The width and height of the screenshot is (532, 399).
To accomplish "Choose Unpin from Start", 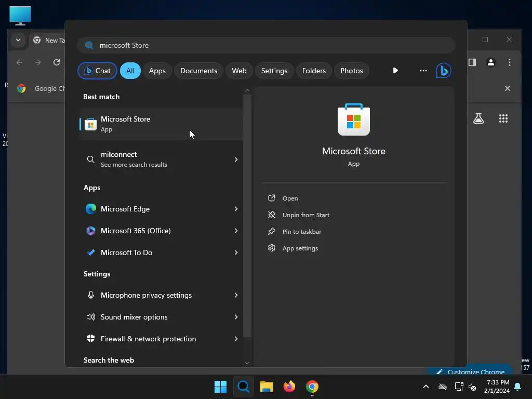I will pos(305,215).
